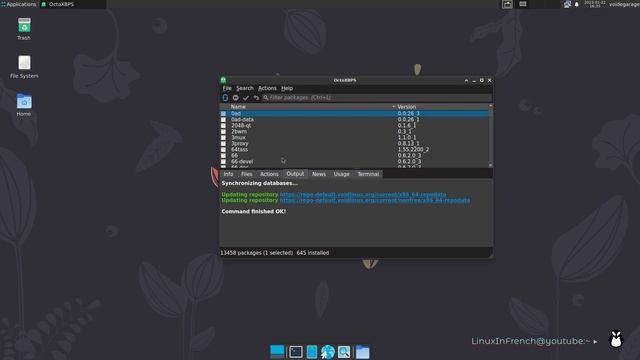Click the notification bell in top panel

coord(577,4)
